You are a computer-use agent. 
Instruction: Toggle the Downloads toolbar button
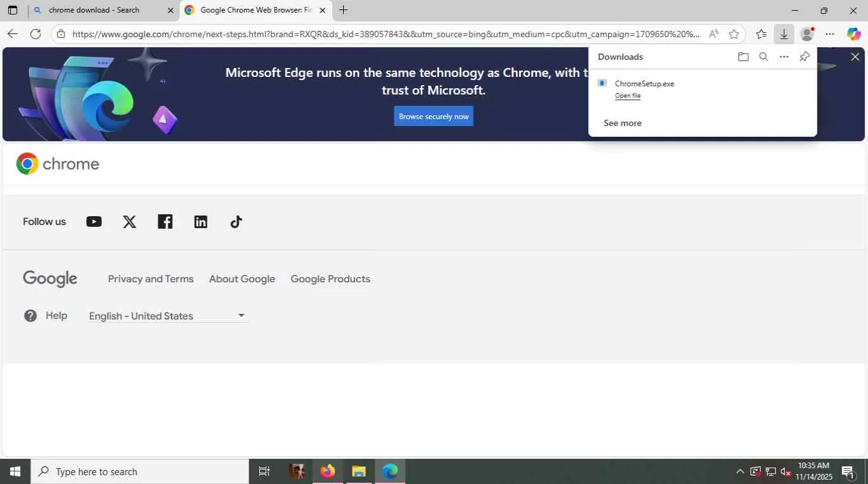(784, 34)
